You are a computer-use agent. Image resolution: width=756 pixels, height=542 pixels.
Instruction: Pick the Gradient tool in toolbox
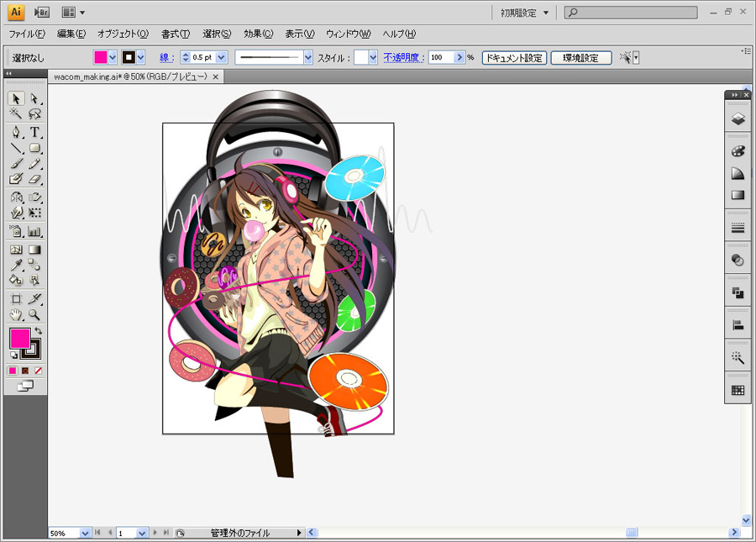(34, 250)
